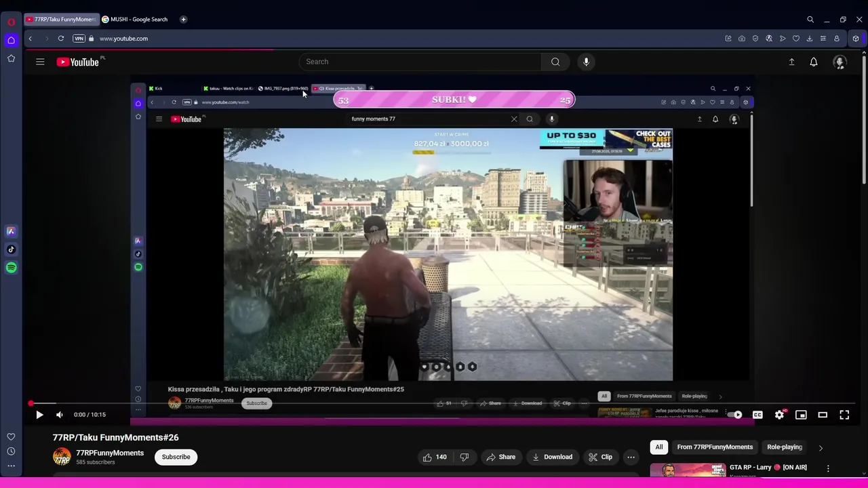Image resolution: width=868 pixels, height=488 pixels.
Task: Open the Opera main menu logo
Action: pos(11,22)
